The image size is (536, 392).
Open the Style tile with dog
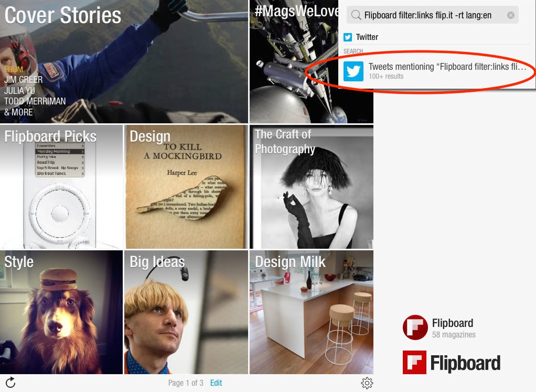61,312
